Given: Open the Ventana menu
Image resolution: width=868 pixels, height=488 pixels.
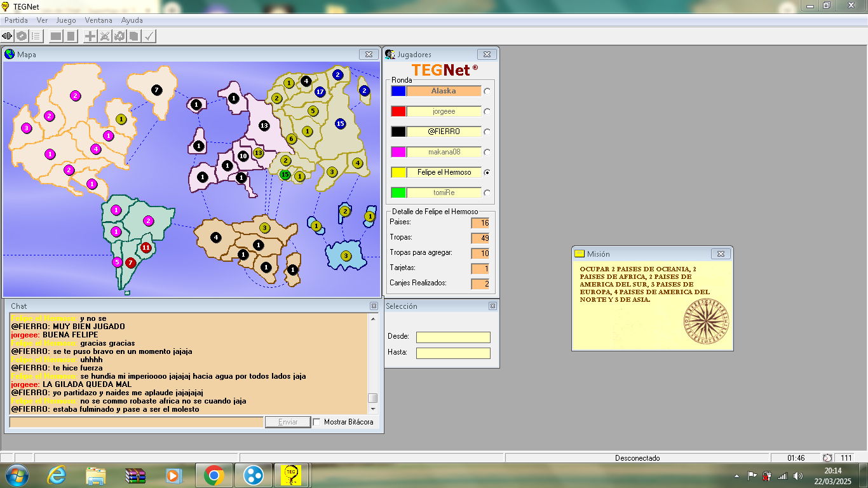Looking at the screenshot, I should 98,20.
